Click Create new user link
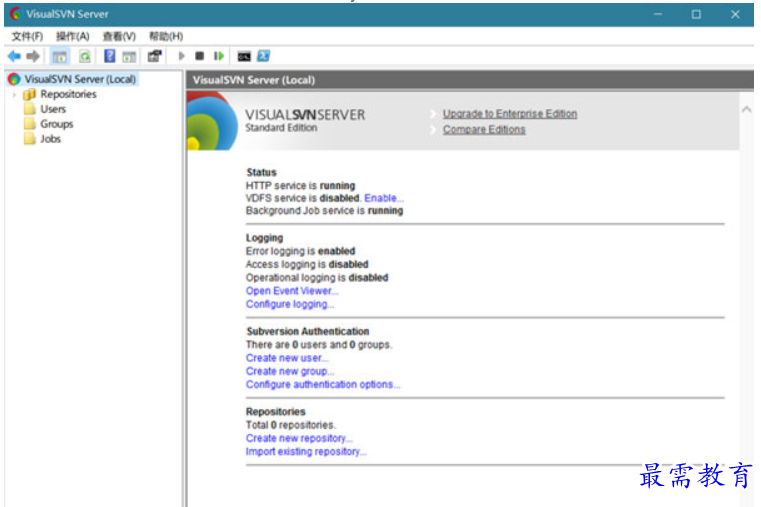This screenshot has width=761, height=507. (x=287, y=358)
